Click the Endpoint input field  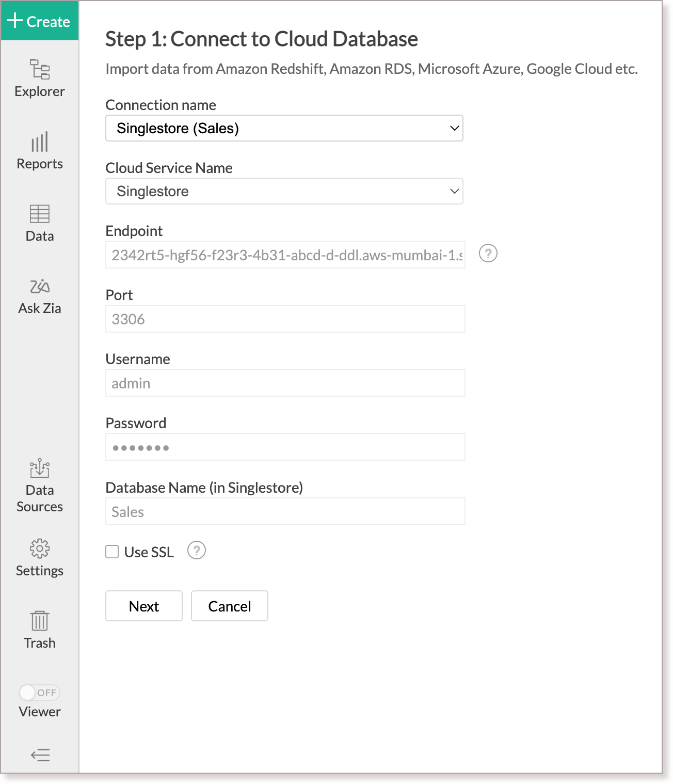coord(285,255)
